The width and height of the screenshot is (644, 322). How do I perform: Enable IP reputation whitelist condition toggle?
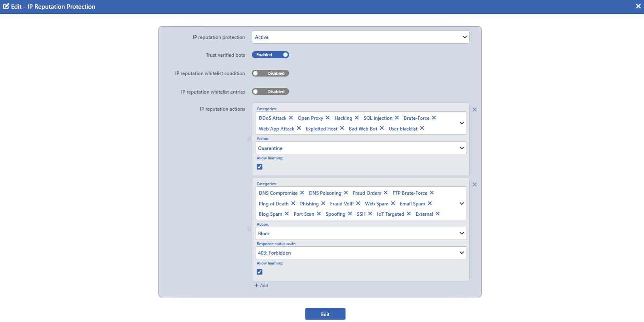(271, 73)
